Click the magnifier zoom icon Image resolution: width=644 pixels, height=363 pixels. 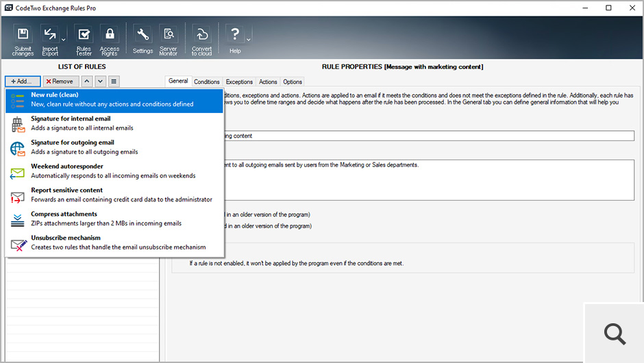tap(615, 334)
